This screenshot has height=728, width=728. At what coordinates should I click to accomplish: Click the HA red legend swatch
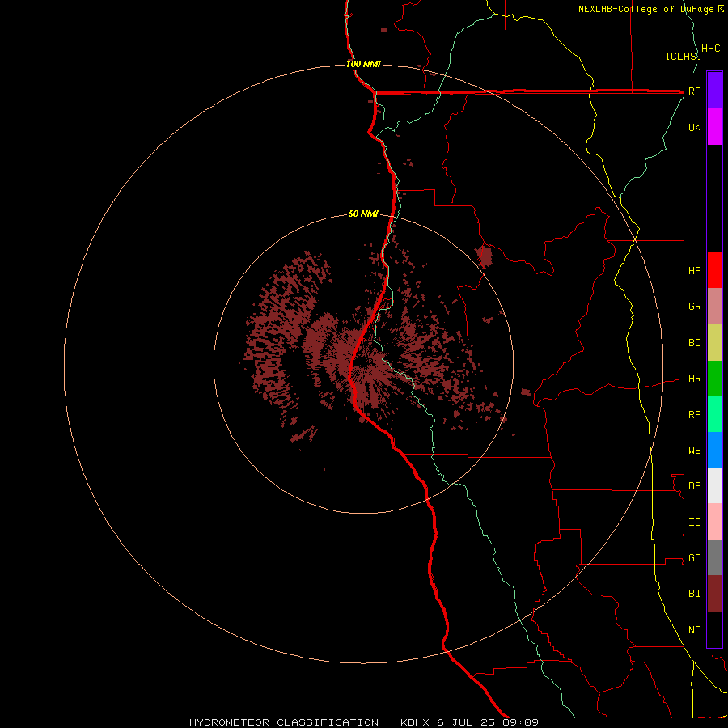[714, 270]
